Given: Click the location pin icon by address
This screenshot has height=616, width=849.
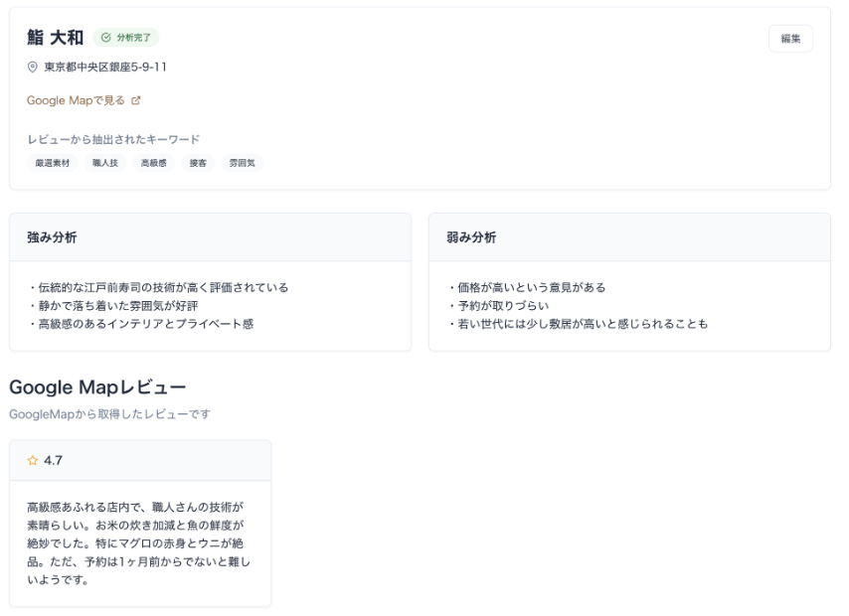Looking at the screenshot, I should point(33,67).
